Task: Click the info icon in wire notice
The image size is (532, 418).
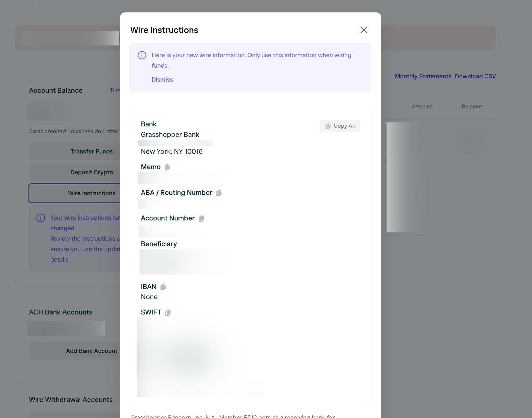Action: pos(142,55)
